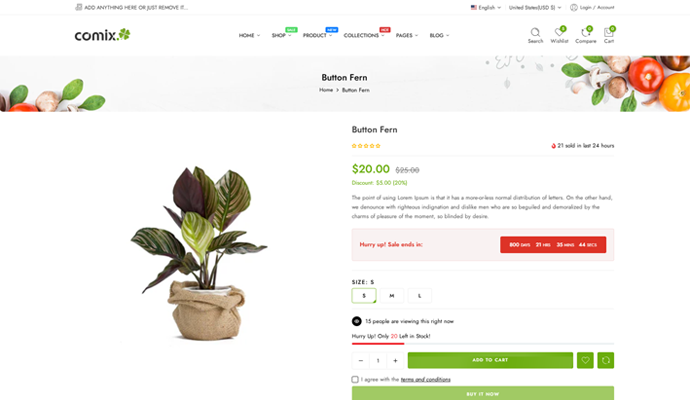Click the Add to Cart button
The image size is (690, 400).
pos(490,360)
